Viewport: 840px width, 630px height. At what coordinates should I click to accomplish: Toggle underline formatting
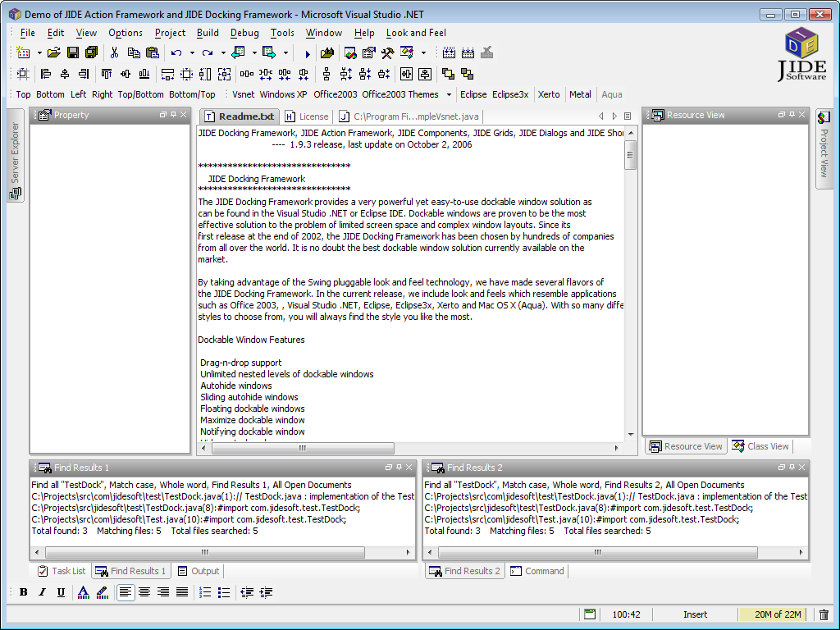click(x=61, y=592)
